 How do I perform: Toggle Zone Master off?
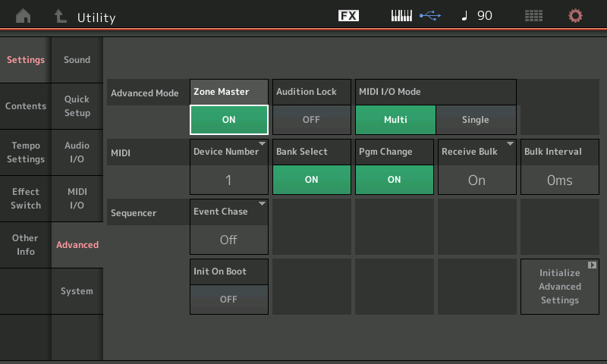pos(228,120)
